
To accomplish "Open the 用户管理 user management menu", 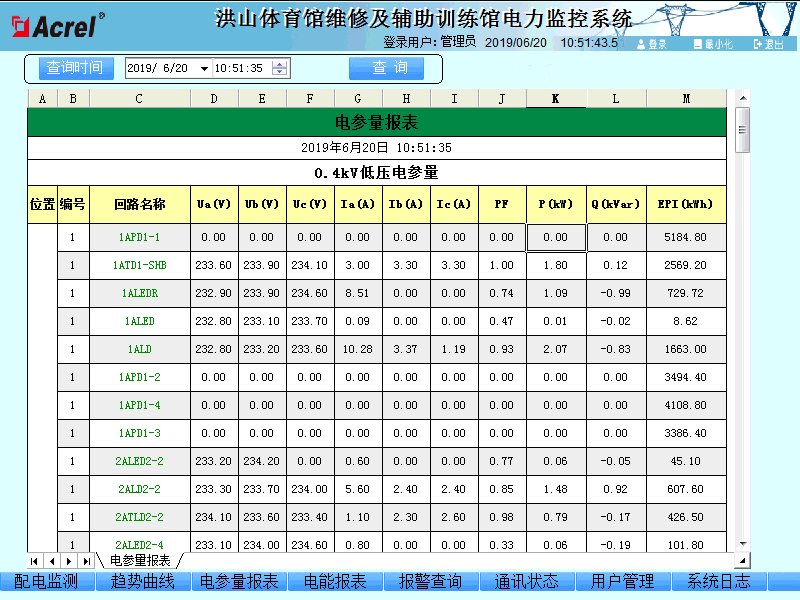I will 624,581.
